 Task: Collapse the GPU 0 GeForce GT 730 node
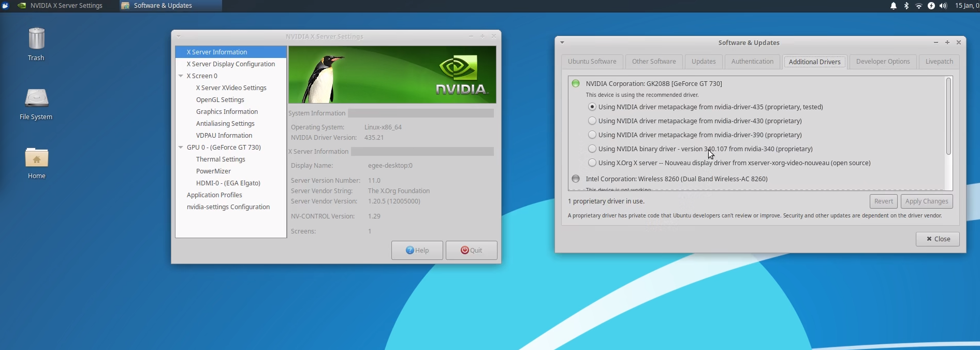click(x=181, y=147)
